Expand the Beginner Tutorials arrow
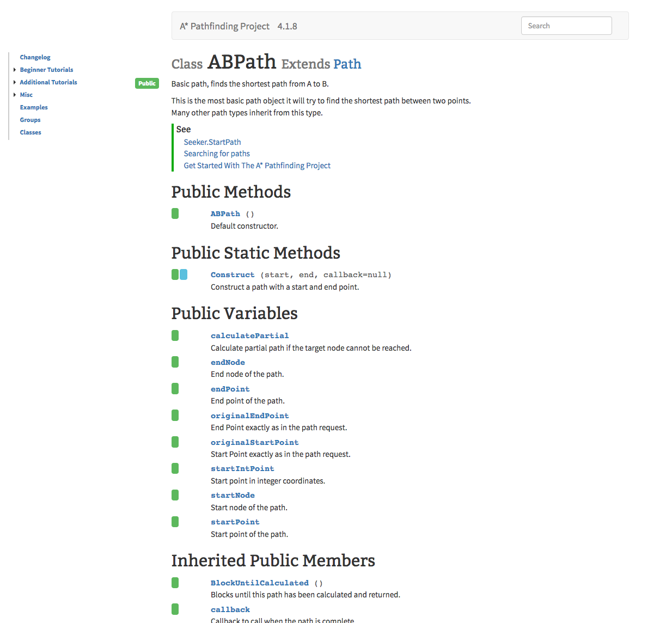This screenshot has height=623, width=672. coord(15,70)
